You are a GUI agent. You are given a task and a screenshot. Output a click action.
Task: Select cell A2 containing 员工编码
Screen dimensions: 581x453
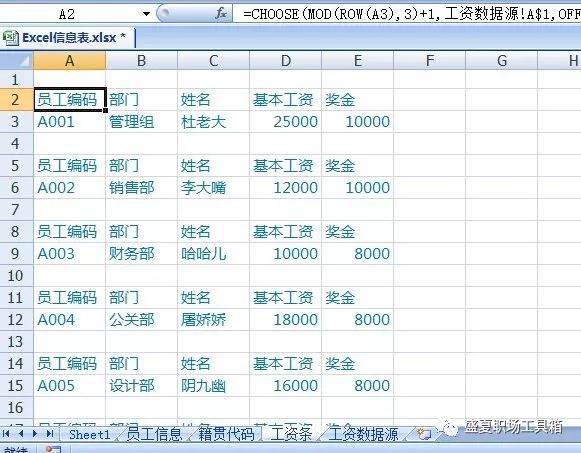tap(70, 99)
